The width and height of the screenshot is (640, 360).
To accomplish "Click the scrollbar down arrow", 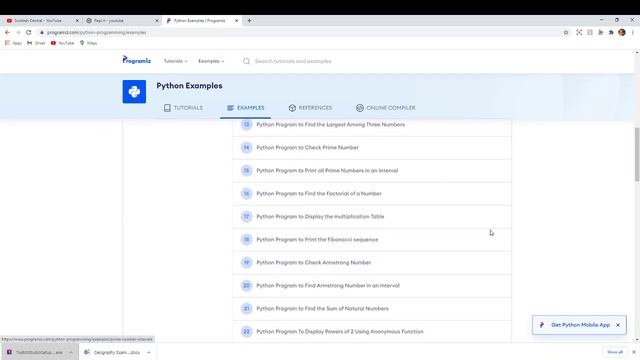I will click(637, 340).
